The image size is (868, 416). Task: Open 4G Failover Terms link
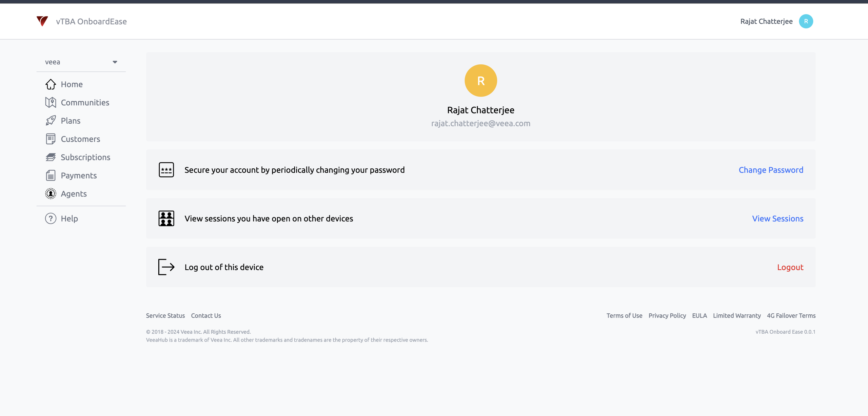tap(791, 315)
